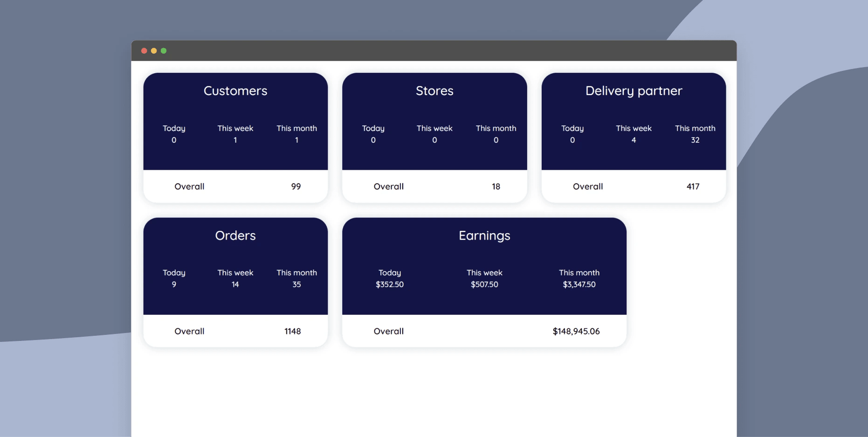Click Stores overall value 18

coord(496,187)
